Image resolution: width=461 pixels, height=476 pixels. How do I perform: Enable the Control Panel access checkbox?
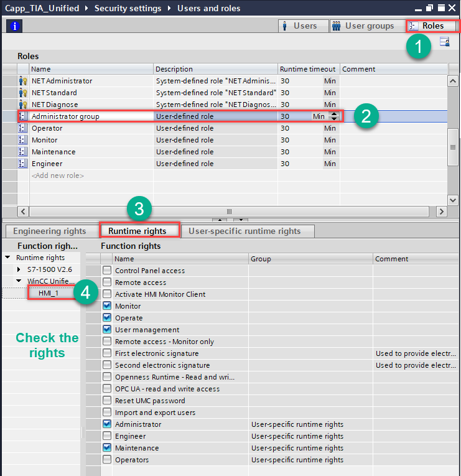(x=108, y=271)
